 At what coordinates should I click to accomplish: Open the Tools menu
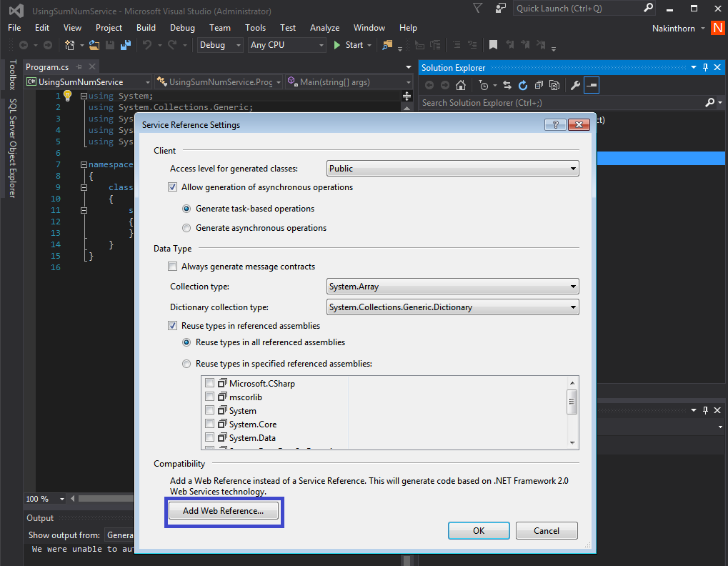click(255, 28)
